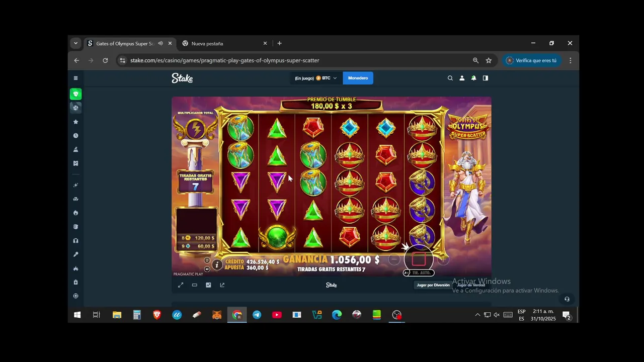Screen dimensions: 644x362
Task: Open the Stake sidebar hamburger menu
Action: click(x=75, y=78)
